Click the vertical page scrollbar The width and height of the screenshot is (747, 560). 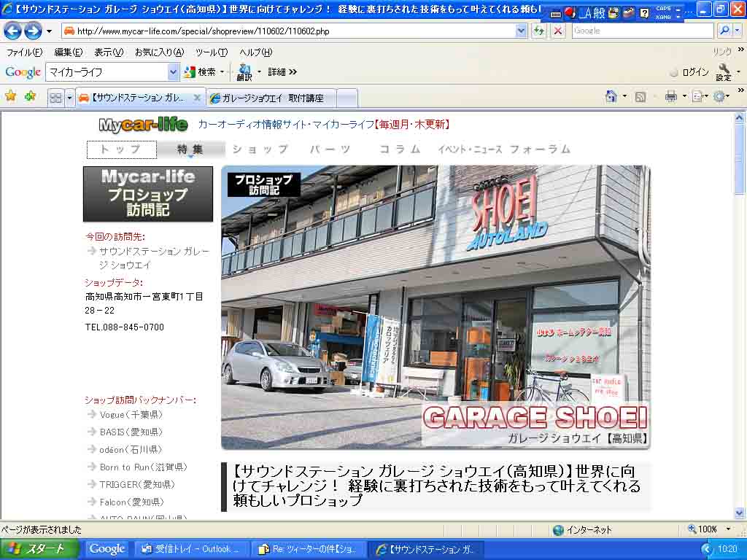coord(739,328)
